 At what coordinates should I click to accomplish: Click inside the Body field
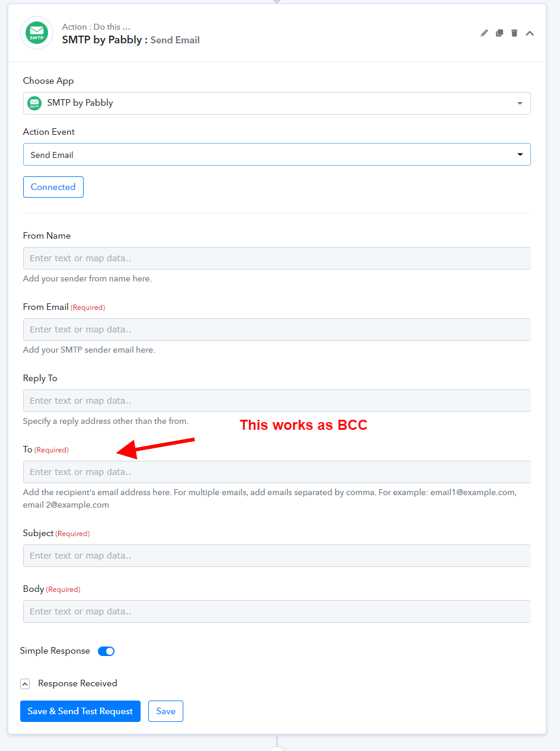coord(276,611)
